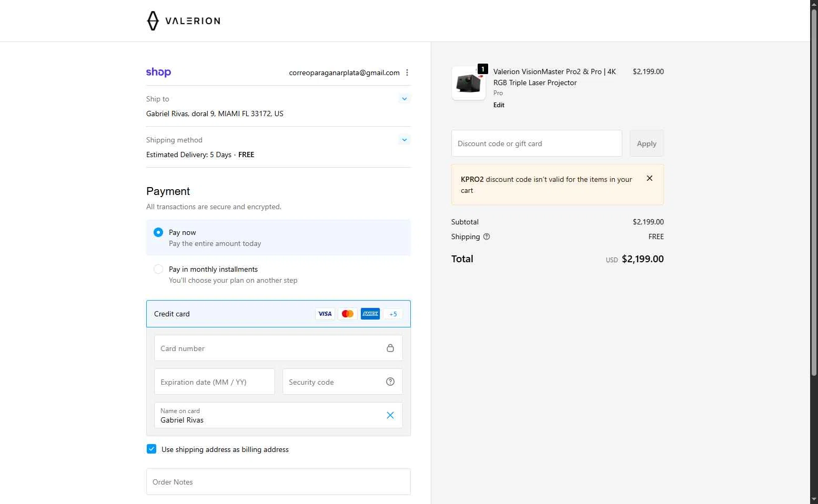This screenshot has height=504, width=818.
Task: Click the address Gabriel Rivas, doral 9
Action: (x=215, y=114)
